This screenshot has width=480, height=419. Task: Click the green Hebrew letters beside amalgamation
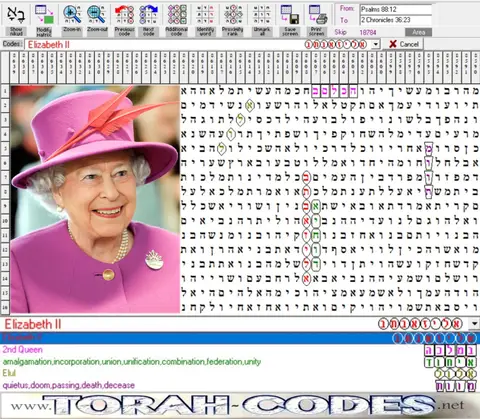pyautogui.click(x=450, y=362)
